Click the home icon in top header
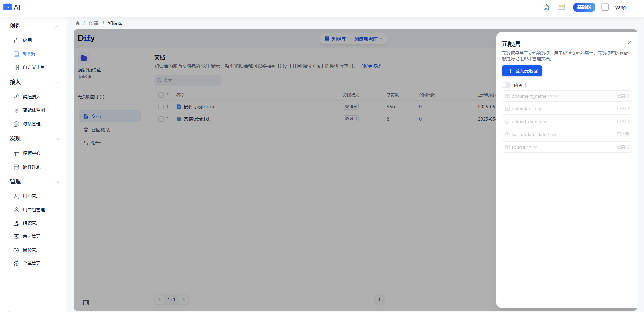 tap(546, 7)
